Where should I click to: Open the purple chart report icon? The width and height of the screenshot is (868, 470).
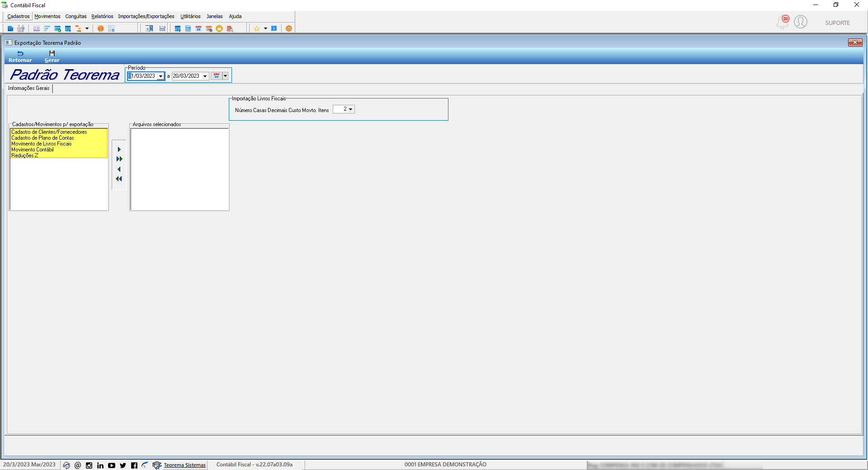(162, 28)
